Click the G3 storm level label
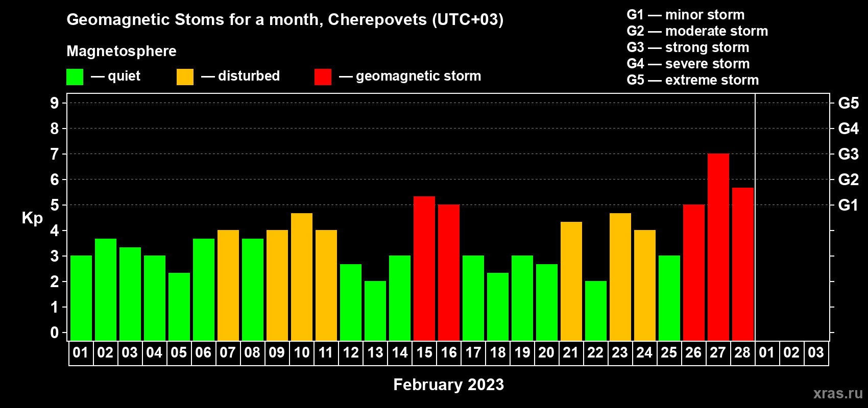 click(x=848, y=154)
